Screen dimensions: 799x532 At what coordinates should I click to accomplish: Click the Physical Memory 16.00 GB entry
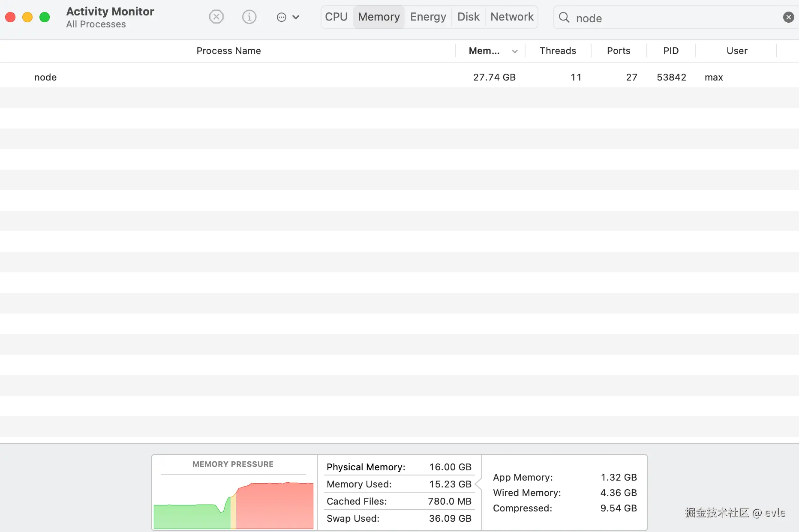399,467
